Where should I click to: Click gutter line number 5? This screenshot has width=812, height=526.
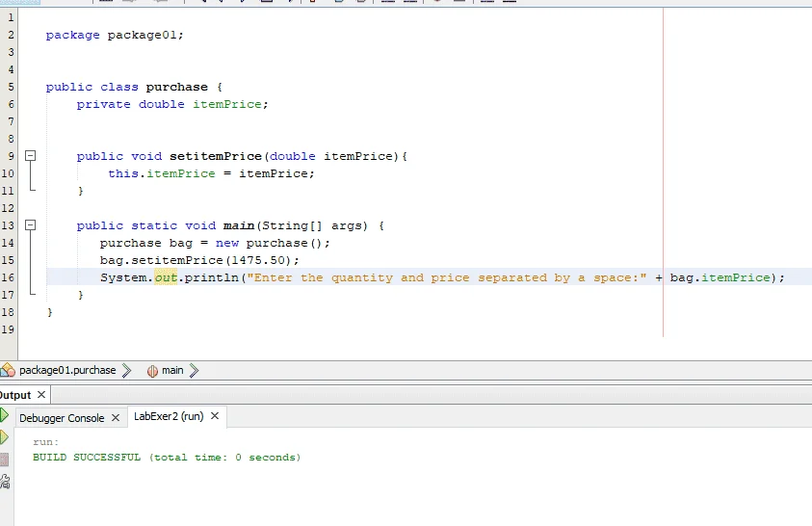pyautogui.click(x=11, y=87)
